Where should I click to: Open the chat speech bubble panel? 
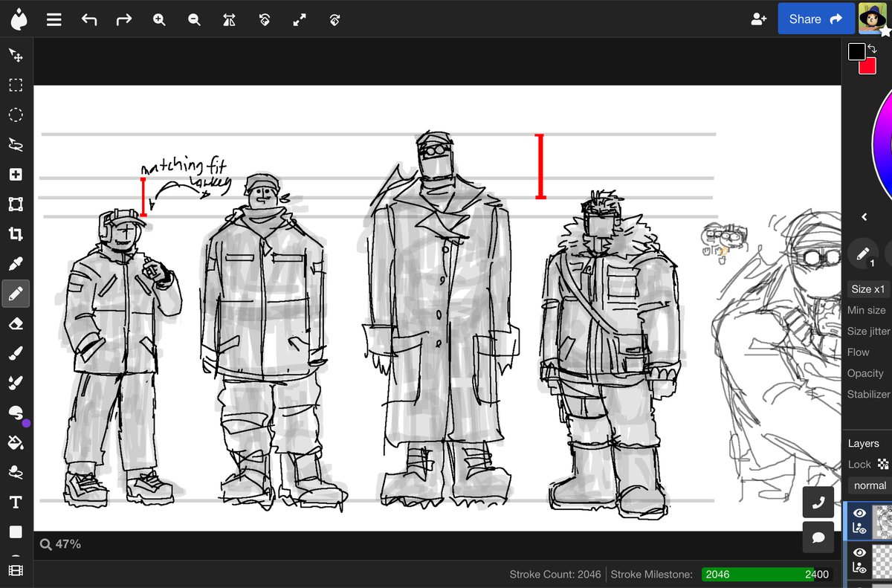(818, 537)
